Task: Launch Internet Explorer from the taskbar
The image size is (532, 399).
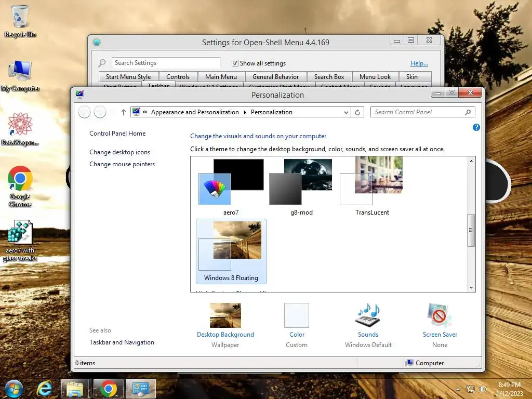Action: 45,389
